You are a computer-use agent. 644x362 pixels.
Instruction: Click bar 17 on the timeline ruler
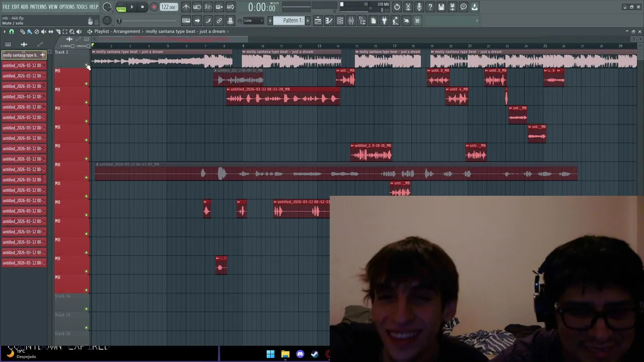[394, 46]
